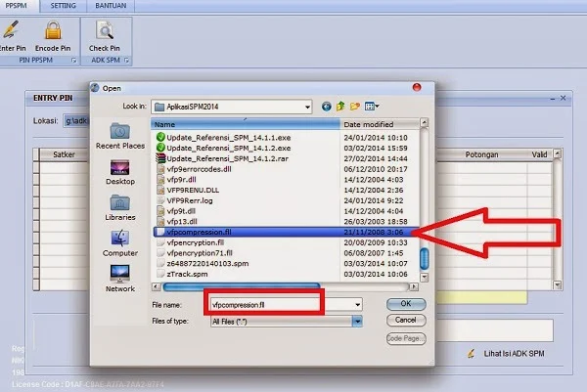The width and height of the screenshot is (587, 392).
Task: Expand ADK SPM group launcher
Action: tap(126, 61)
